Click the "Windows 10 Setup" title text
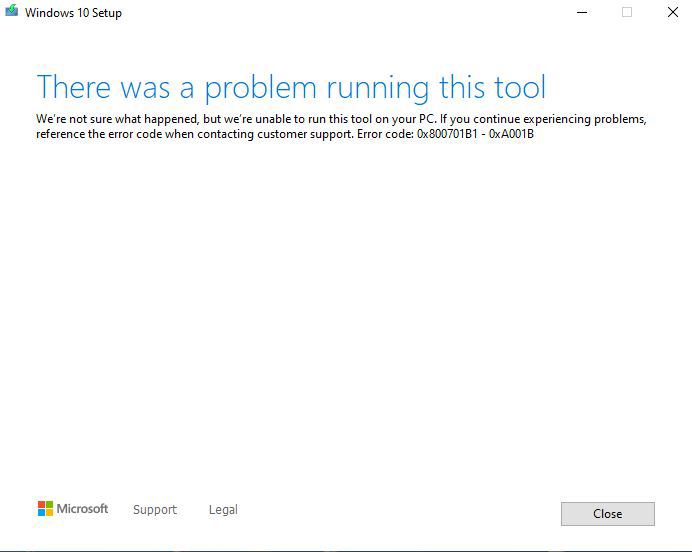Viewport: 692px width, 552px height. click(x=73, y=13)
